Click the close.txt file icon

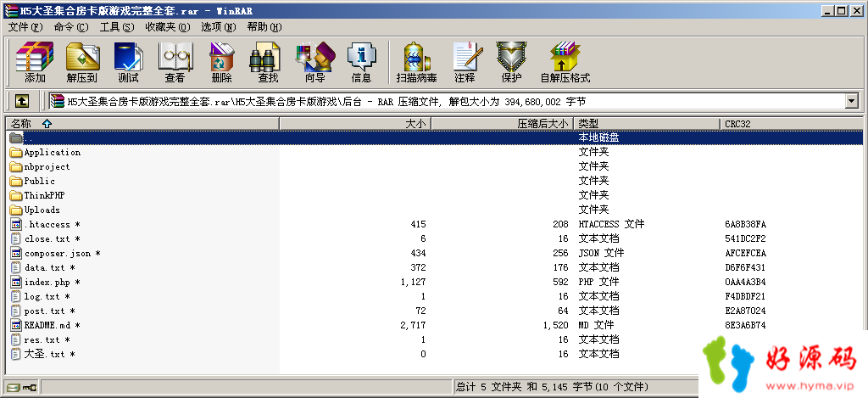pos(15,239)
